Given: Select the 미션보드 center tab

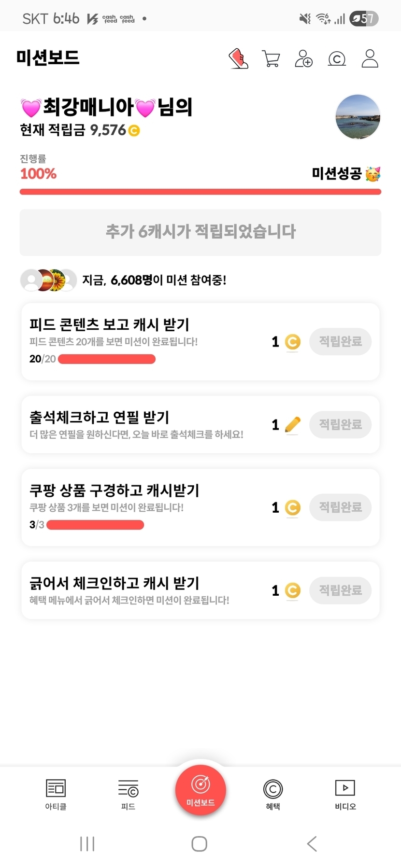Looking at the screenshot, I should click(200, 790).
